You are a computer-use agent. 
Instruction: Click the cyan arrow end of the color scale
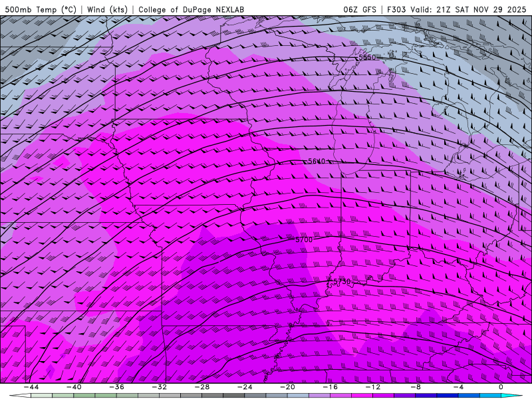pyautogui.click(x=512, y=396)
